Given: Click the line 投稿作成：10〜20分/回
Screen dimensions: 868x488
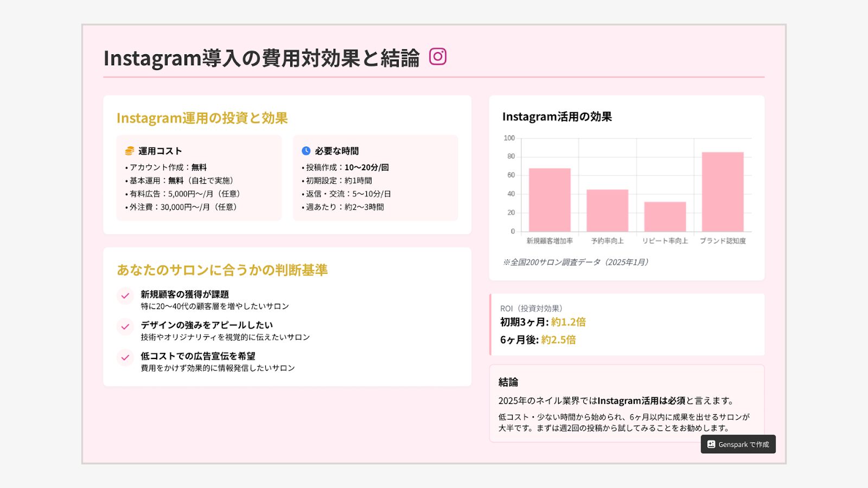Looking at the screenshot, I should (x=345, y=167).
